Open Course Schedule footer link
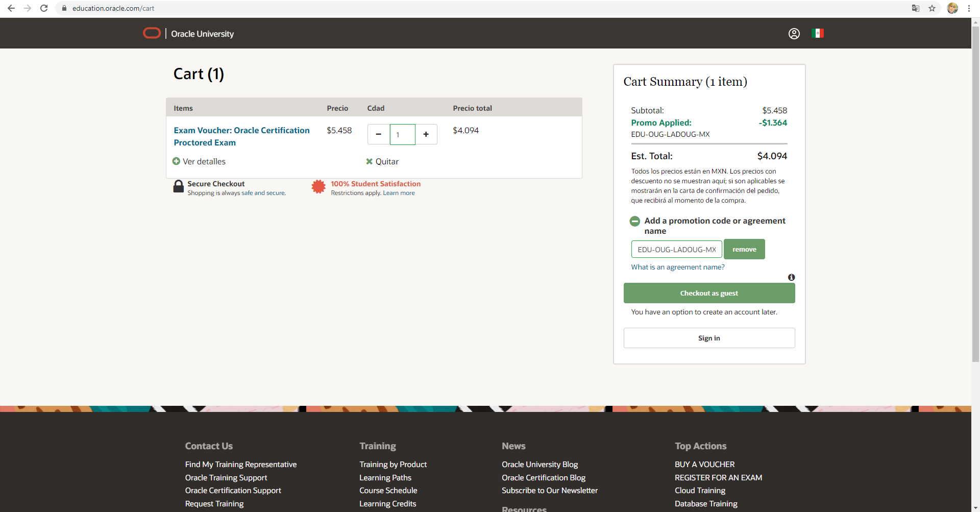Viewport: 980px width, 512px height. click(388, 491)
